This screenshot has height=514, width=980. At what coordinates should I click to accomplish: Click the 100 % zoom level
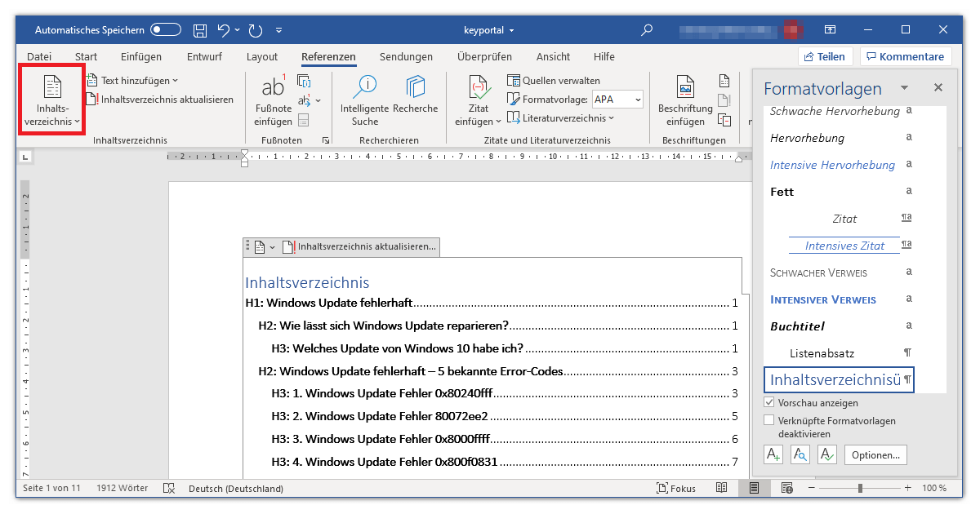(x=934, y=488)
